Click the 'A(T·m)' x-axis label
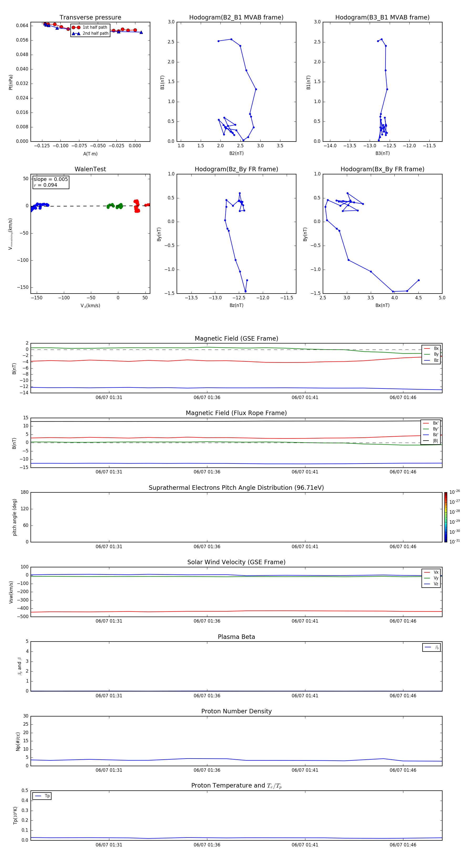 [90, 154]
